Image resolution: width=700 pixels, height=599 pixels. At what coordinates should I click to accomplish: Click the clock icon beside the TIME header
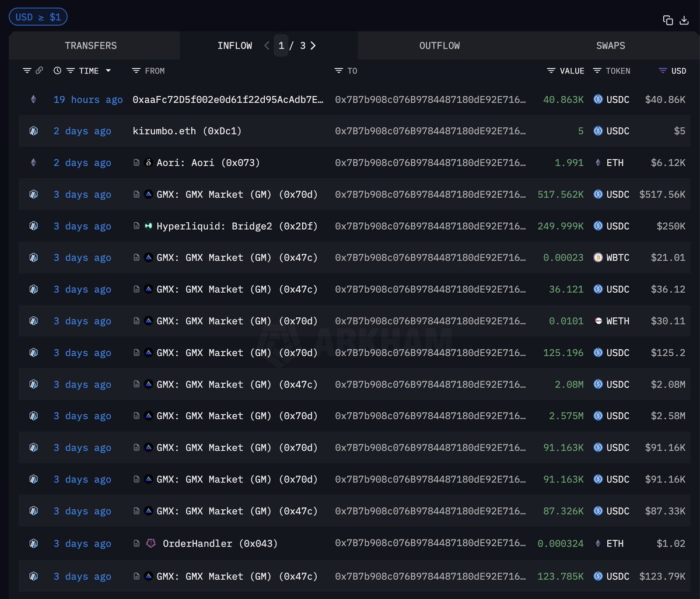coord(57,70)
